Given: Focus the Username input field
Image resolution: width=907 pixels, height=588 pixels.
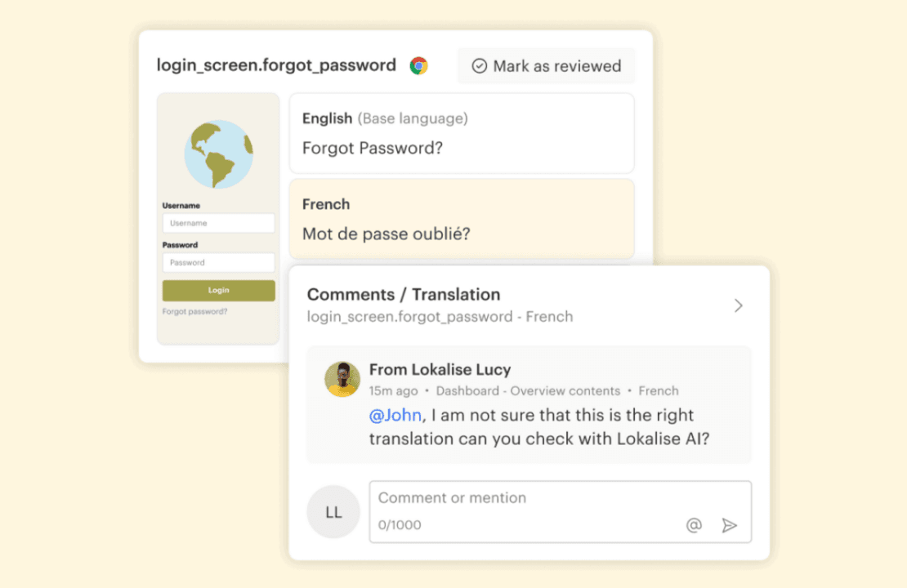Looking at the screenshot, I should coord(218,223).
